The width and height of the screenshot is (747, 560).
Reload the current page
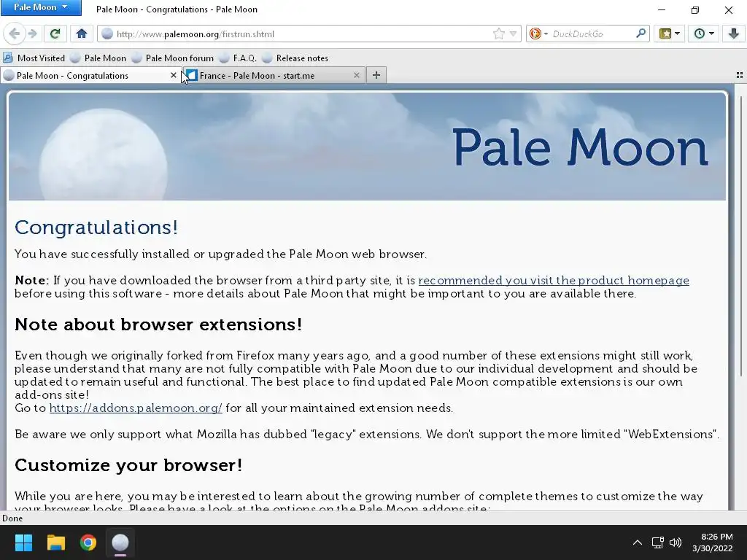coord(55,34)
